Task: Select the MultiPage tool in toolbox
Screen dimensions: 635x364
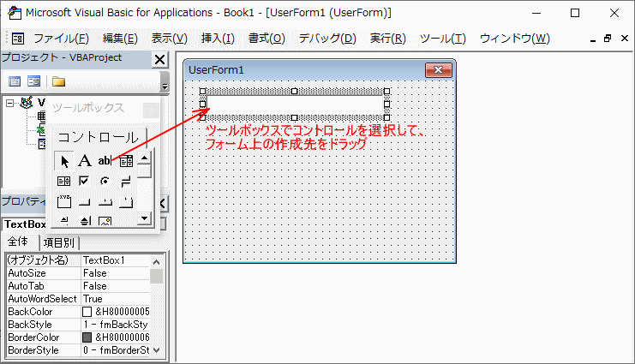Action: pos(126,201)
